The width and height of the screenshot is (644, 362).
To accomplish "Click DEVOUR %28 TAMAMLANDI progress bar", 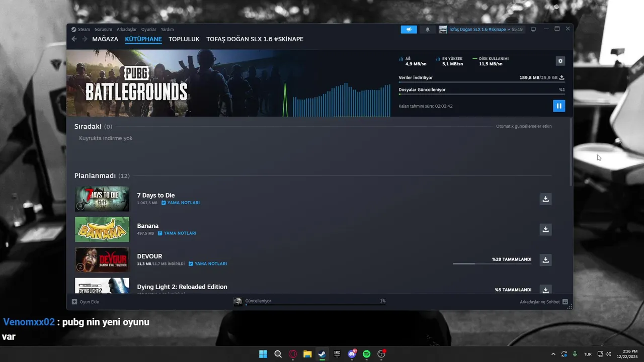I will click(492, 263).
